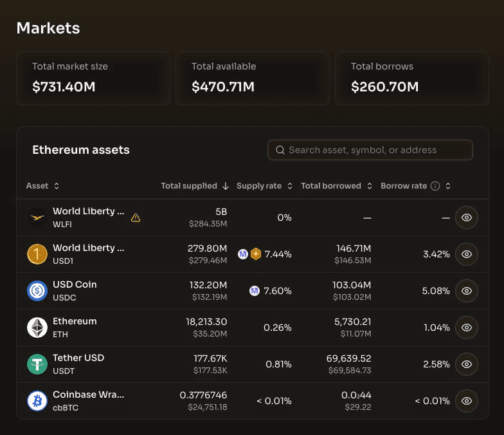Viewport: 504px width, 435px height.
Task: Click the USD1 gold coin icon
Action: coord(37,254)
